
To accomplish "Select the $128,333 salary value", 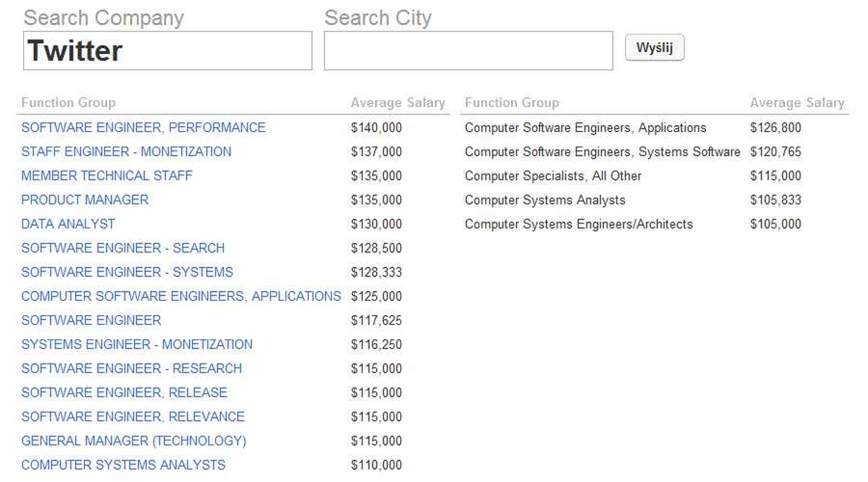I will [376, 272].
